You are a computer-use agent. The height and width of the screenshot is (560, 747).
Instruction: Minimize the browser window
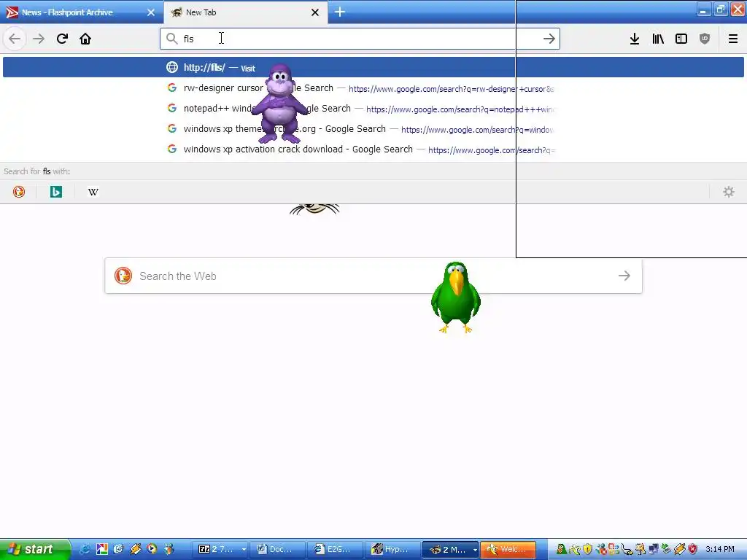[704, 9]
